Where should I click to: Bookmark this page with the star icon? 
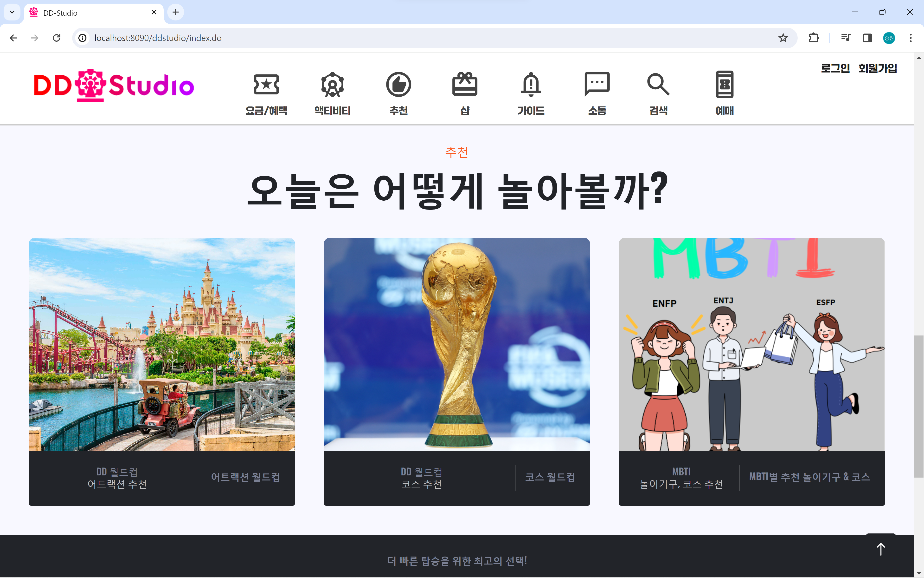[783, 38]
